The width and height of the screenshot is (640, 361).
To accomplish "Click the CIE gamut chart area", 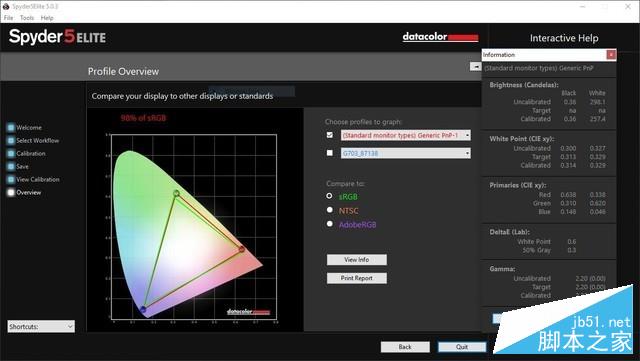I will coord(194,227).
